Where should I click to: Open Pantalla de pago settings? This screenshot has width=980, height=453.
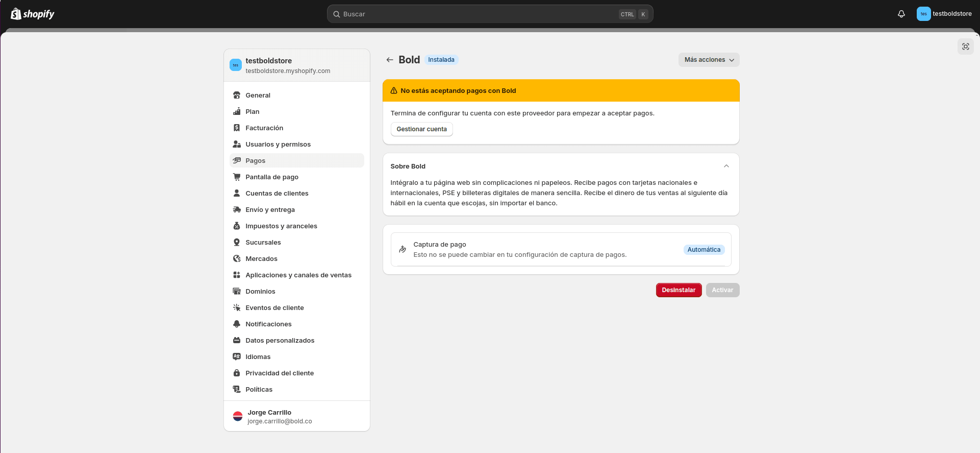297,177
